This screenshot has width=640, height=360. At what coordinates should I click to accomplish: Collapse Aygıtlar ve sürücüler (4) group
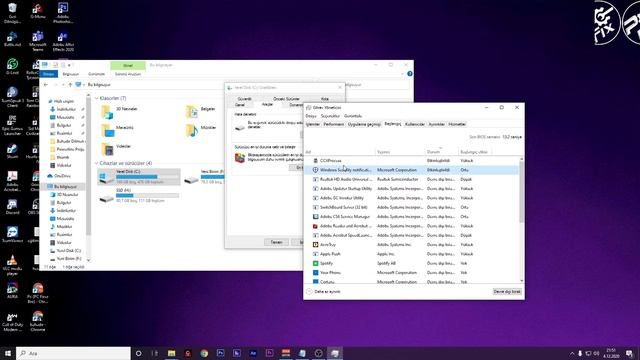click(x=97, y=163)
